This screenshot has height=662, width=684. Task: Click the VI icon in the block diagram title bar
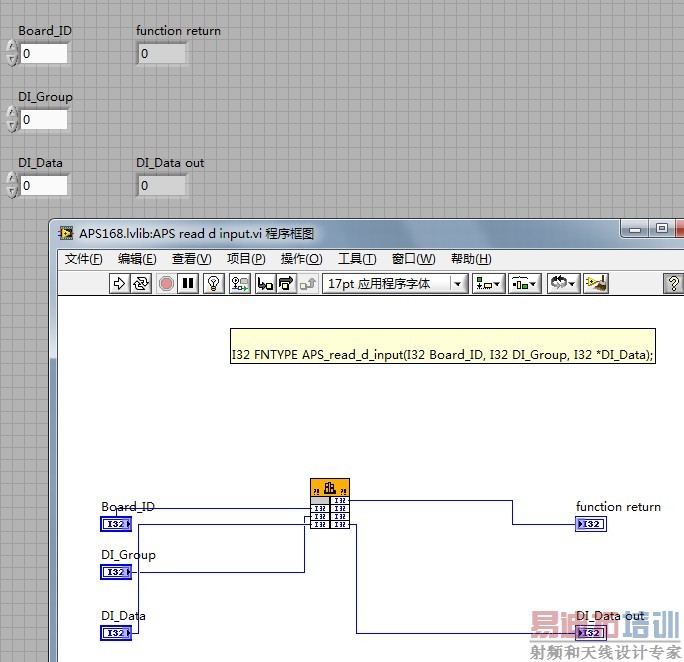(66, 233)
